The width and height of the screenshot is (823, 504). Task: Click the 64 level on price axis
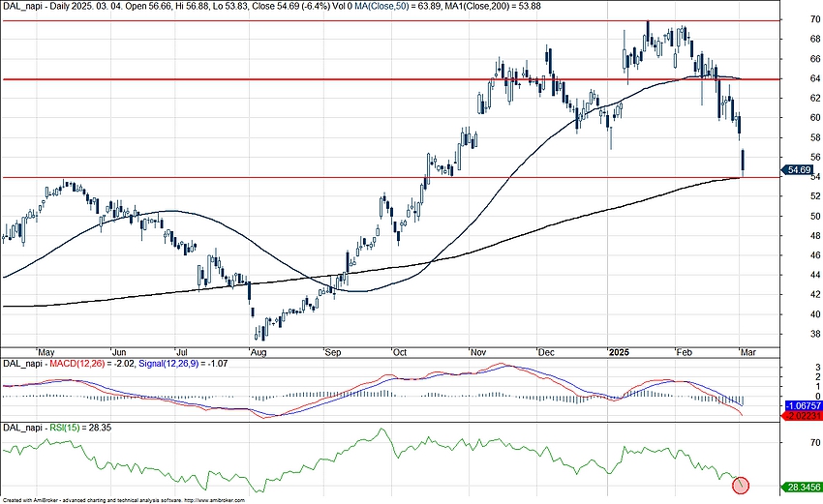(x=815, y=78)
